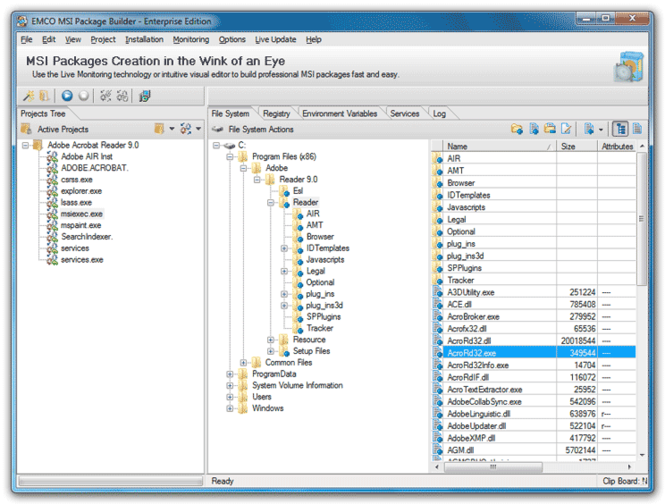The width and height of the screenshot is (665, 504).
Task: Click the magic wand wizard icon
Action: pos(28,96)
